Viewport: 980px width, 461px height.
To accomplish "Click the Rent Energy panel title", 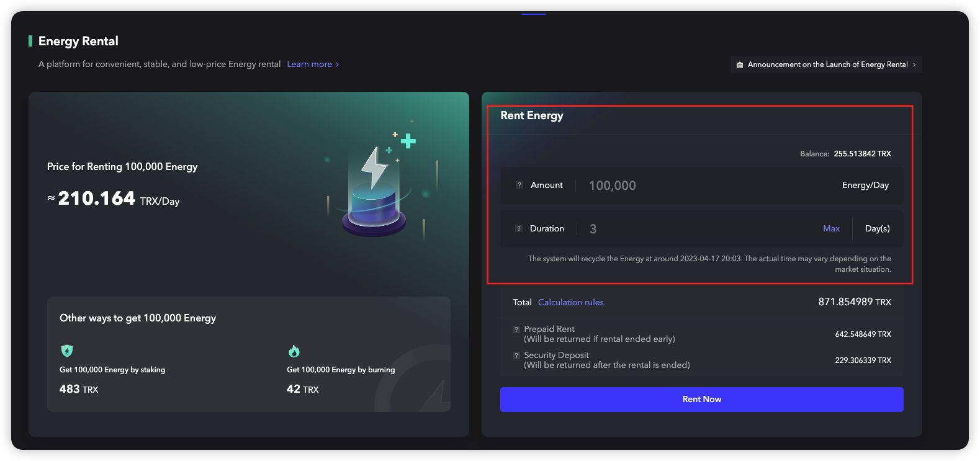I will 532,115.
